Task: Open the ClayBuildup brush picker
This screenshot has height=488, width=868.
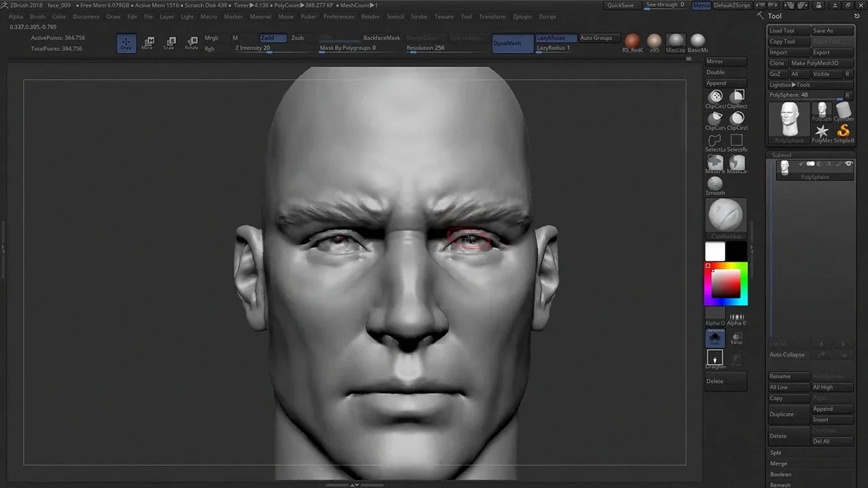Action: [726, 218]
